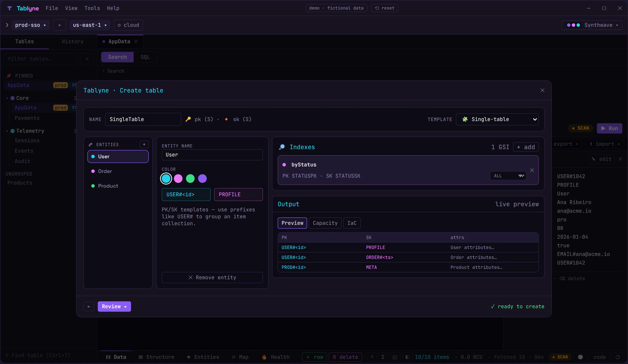Open the Map bottom tab
Image resolution: width=628 pixels, height=364 pixels.
click(240, 357)
